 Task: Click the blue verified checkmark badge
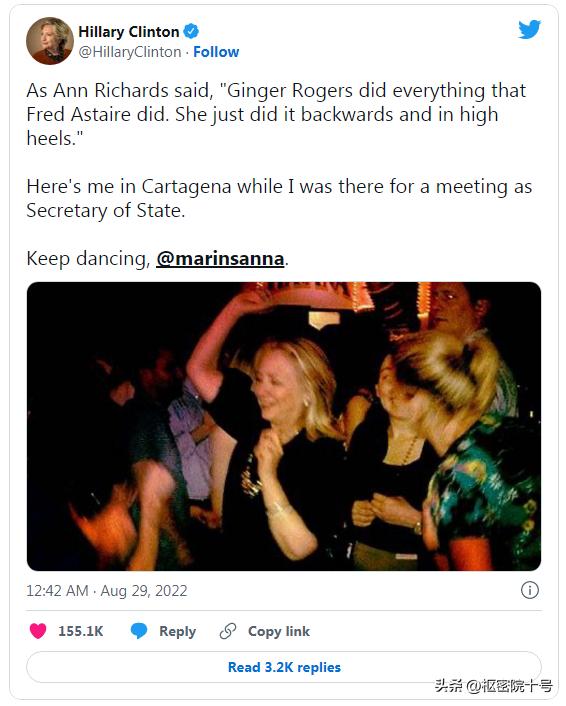191,31
